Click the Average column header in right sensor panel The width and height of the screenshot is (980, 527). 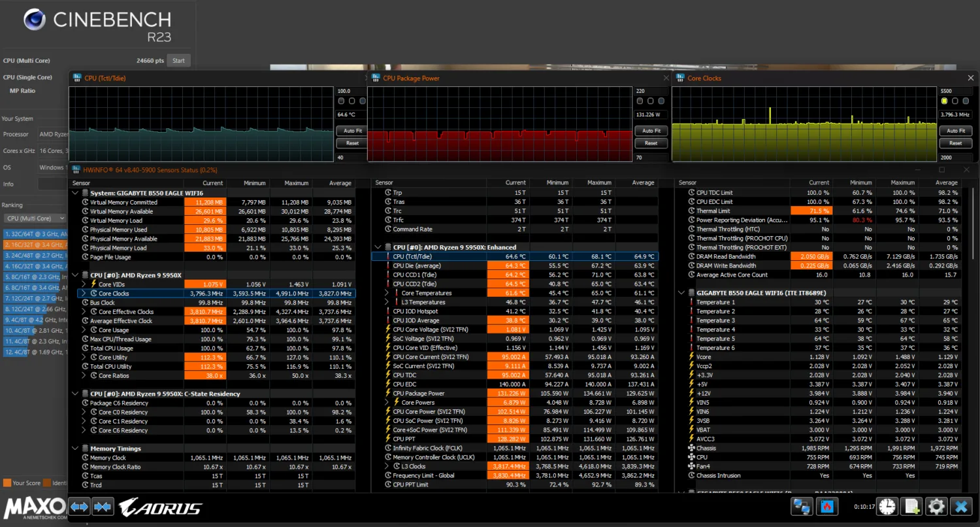(x=947, y=183)
